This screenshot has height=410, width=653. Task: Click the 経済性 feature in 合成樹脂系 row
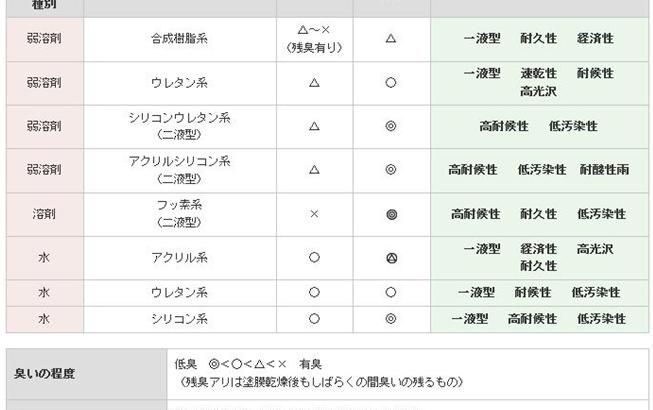[x=595, y=39]
